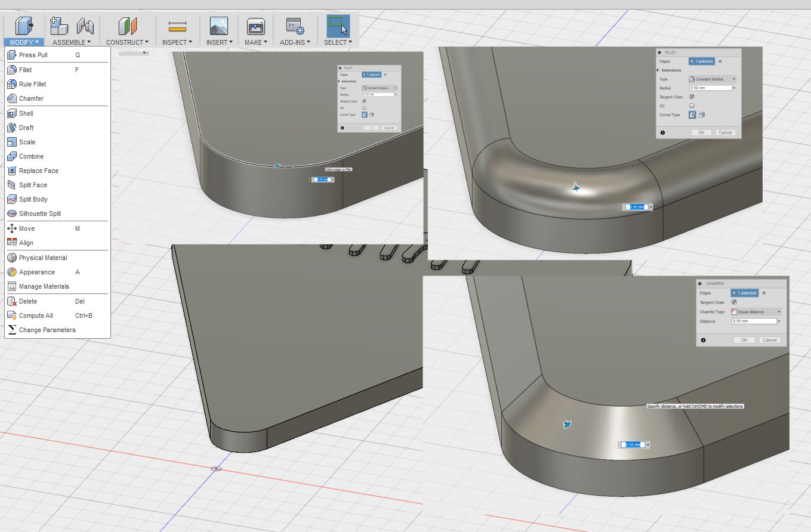Open Equal distance Chamfer Type dropdown
811x532 pixels.
(x=756, y=312)
